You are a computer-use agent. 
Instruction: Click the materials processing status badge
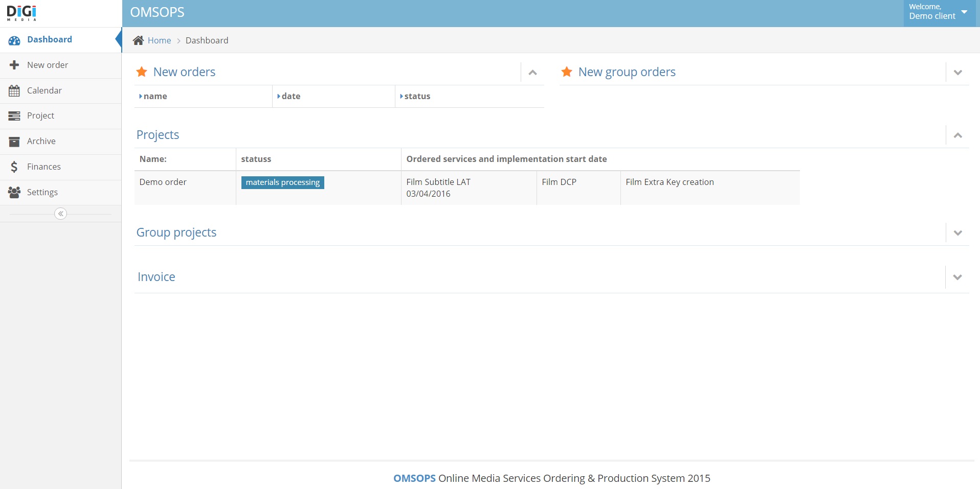[282, 182]
